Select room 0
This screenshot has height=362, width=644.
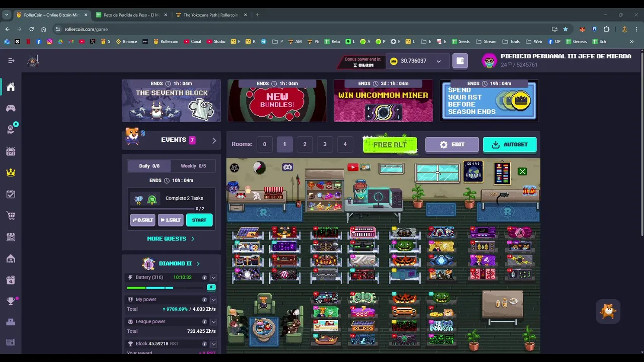pyautogui.click(x=264, y=144)
